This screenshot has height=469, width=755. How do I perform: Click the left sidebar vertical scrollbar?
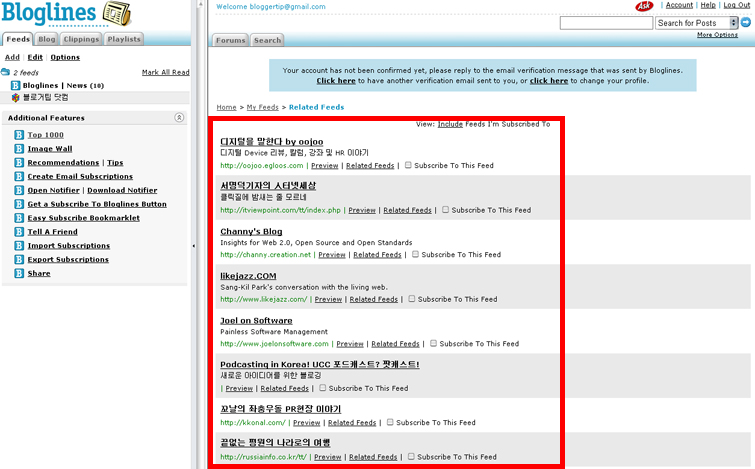tap(201, 234)
